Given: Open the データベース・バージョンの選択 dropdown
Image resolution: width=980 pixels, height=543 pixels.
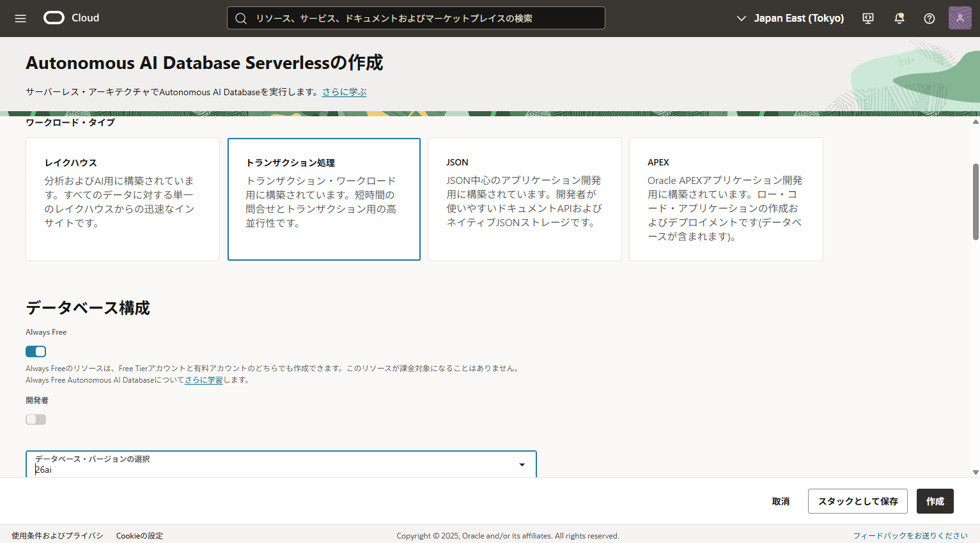Looking at the screenshot, I should pos(281,464).
